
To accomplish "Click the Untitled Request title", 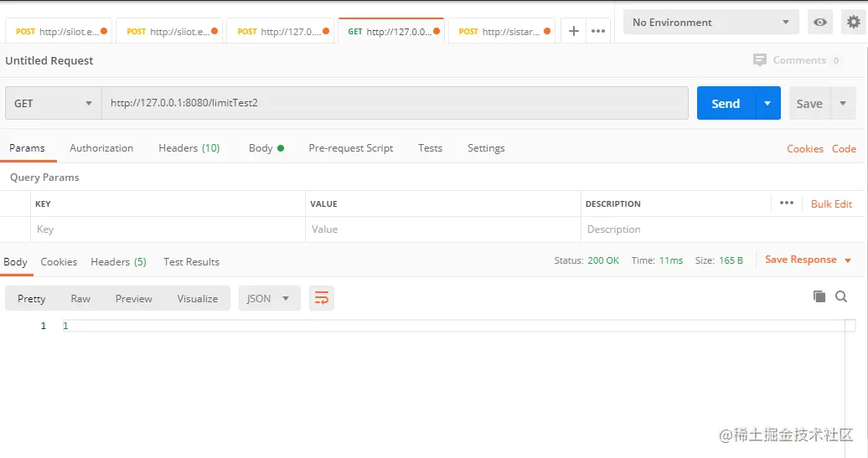I will point(49,61).
